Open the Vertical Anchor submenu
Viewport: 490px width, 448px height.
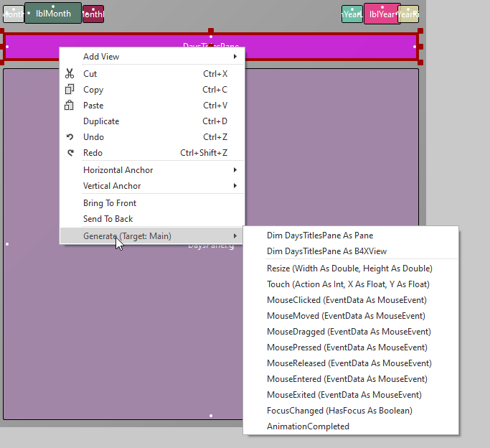point(152,186)
